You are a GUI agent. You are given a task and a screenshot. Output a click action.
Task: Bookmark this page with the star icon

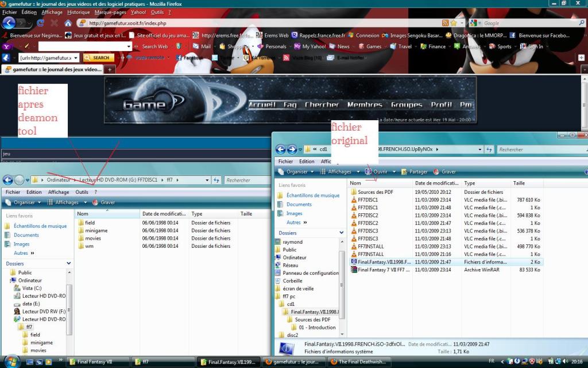(454, 23)
